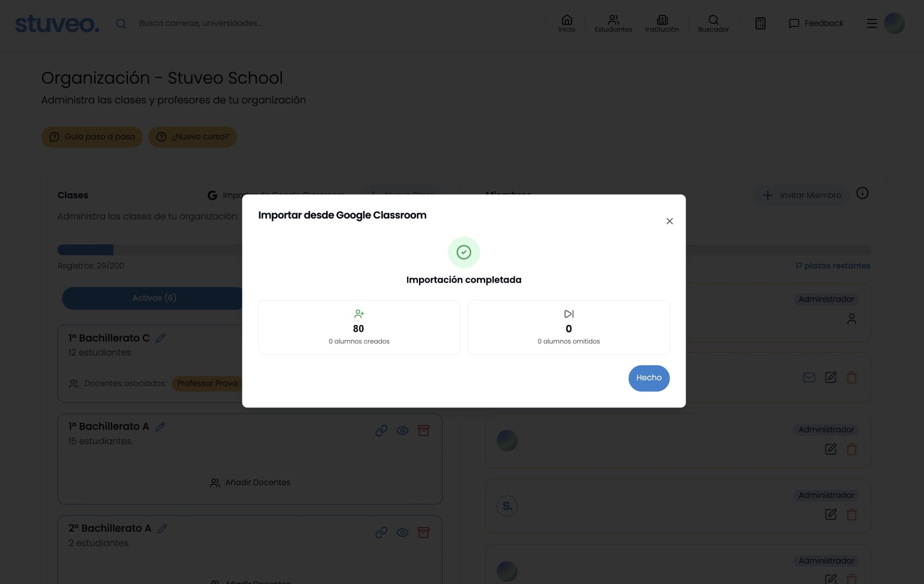924x584 pixels.
Task: Click the Hecho button in the import dialog
Action: pyautogui.click(x=649, y=378)
